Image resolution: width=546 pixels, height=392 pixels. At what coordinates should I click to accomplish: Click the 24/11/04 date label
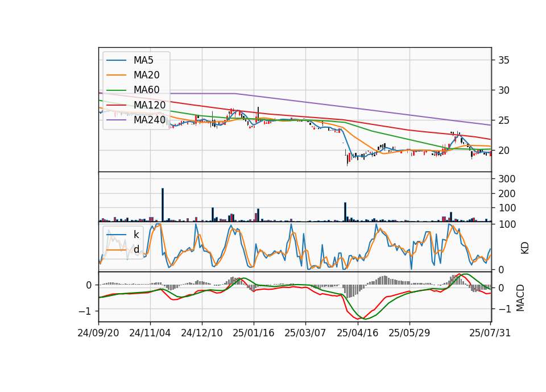[150, 333]
